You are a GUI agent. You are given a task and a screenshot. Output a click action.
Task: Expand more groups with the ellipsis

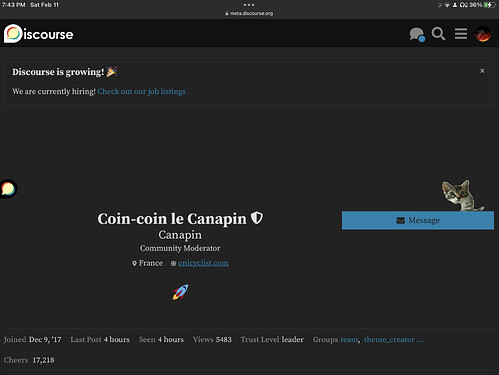click(x=420, y=340)
